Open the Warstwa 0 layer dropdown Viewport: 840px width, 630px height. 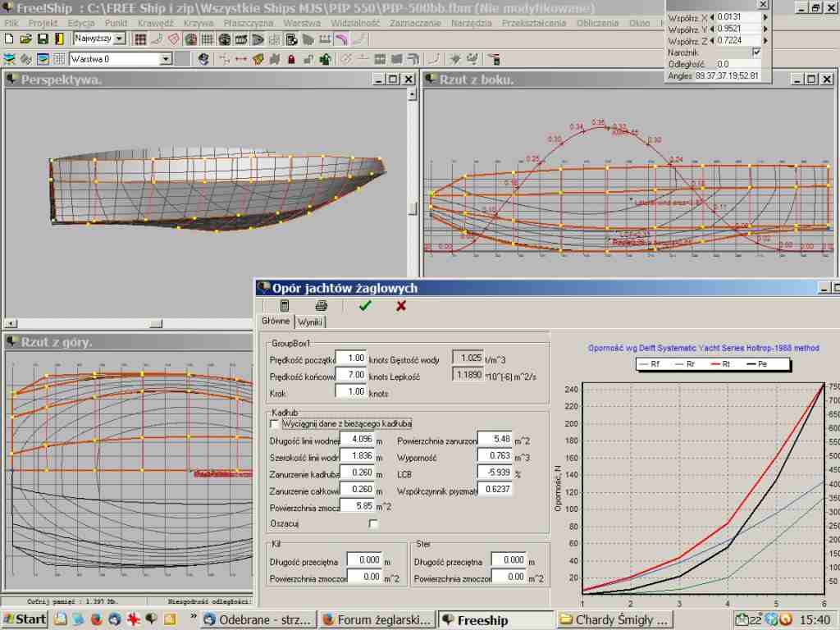coord(166,59)
